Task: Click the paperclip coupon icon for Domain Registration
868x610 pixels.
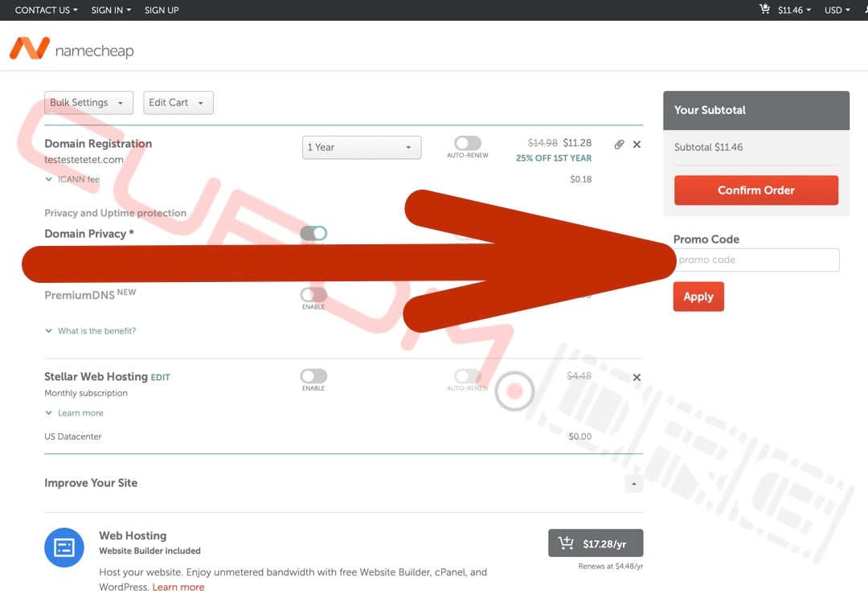Action: click(x=619, y=145)
